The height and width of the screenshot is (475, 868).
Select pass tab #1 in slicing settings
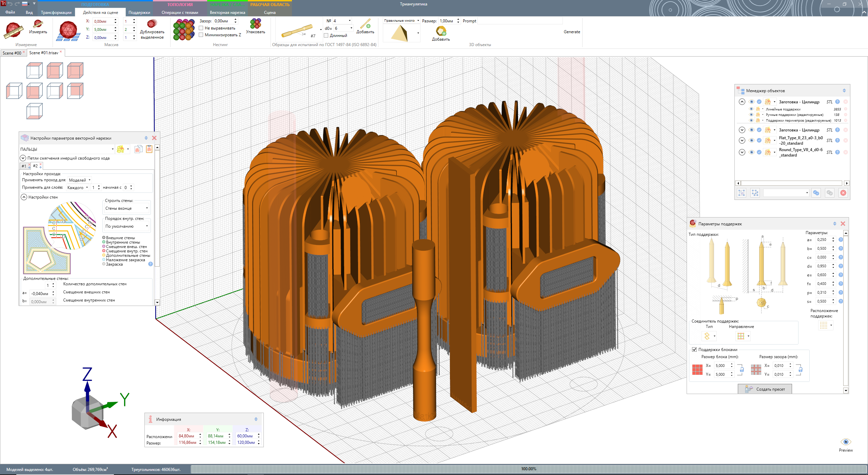24,166
